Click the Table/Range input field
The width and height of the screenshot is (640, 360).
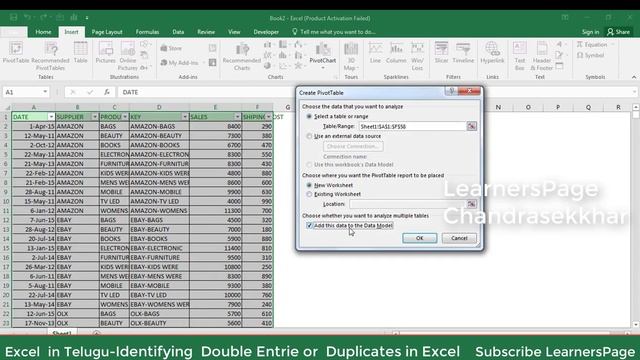412,127
